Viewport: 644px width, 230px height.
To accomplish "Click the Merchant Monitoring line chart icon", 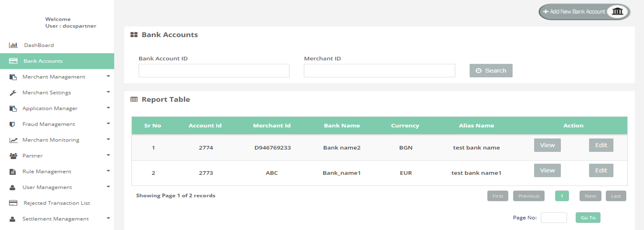I will pos(13,140).
